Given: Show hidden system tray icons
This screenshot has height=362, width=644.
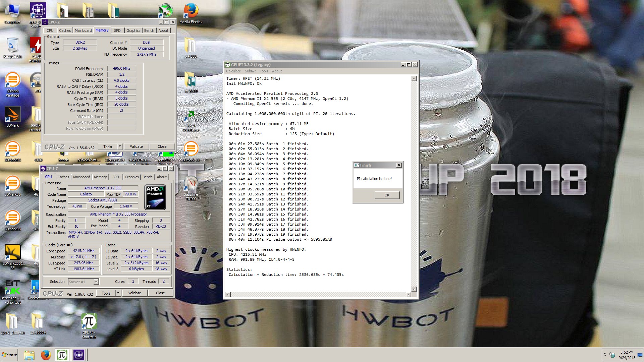Looking at the screenshot, I should 605,354.
